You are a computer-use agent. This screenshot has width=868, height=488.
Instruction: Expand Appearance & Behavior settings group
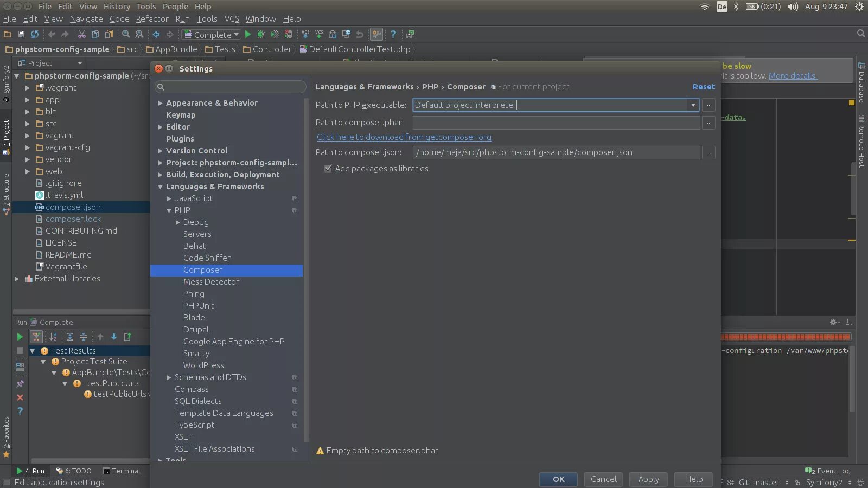coord(160,103)
